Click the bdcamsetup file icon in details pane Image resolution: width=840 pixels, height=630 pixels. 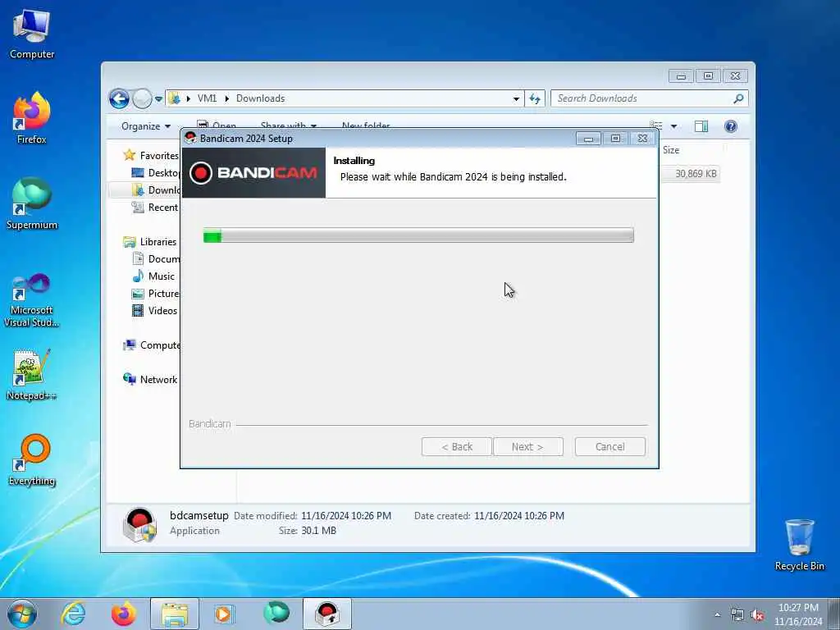pos(139,524)
